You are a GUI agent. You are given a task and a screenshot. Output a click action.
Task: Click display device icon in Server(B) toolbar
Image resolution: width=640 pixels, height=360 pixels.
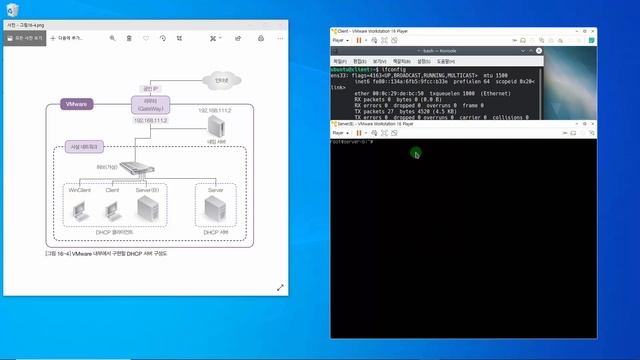point(573,133)
